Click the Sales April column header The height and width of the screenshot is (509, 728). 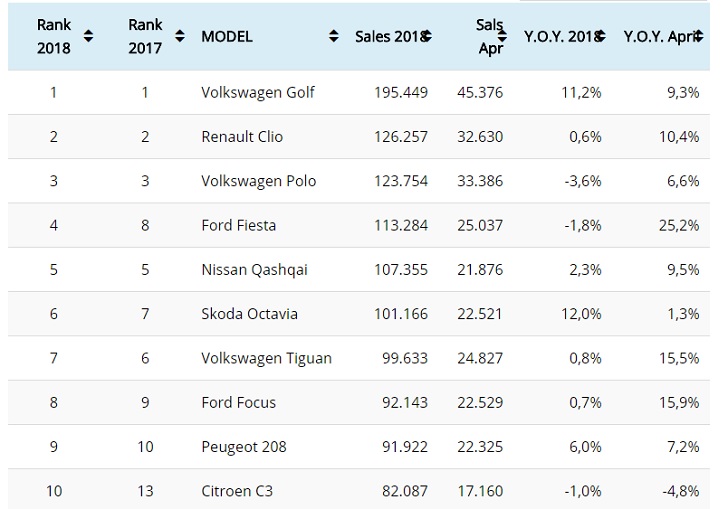click(489, 36)
